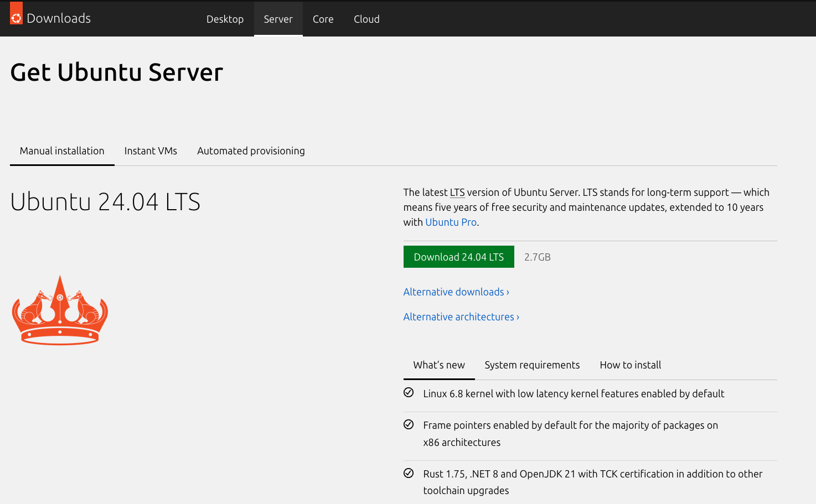Click checkmark icon beside Frame pointers item
This screenshot has width=816, height=504.
[x=409, y=424]
